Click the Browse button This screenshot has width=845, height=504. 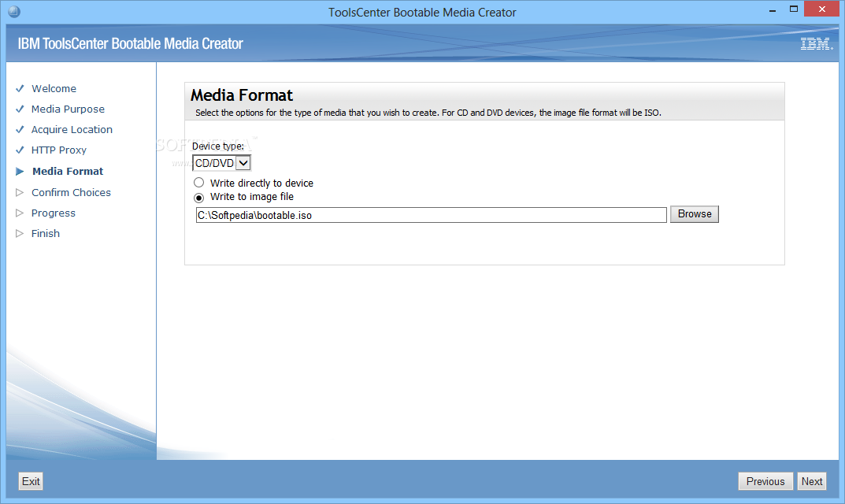(694, 214)
